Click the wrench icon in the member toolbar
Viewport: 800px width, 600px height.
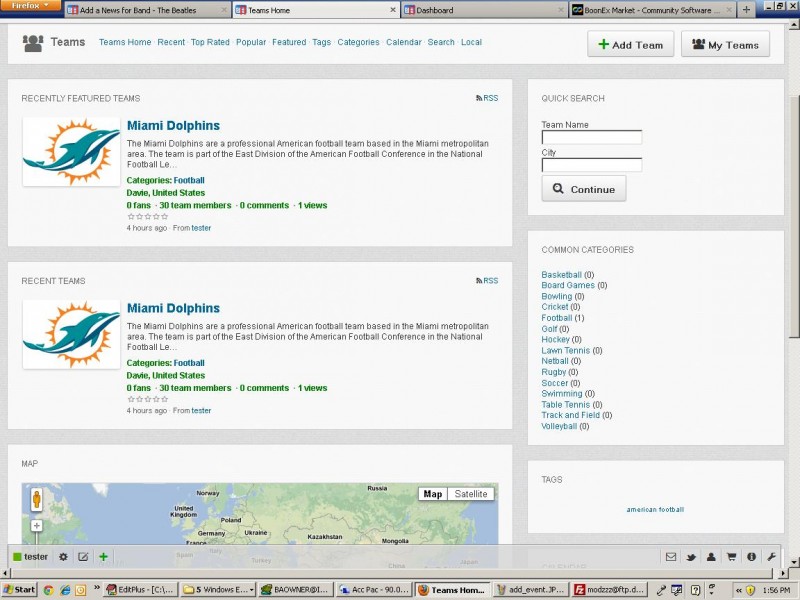[x=771, y=557]
